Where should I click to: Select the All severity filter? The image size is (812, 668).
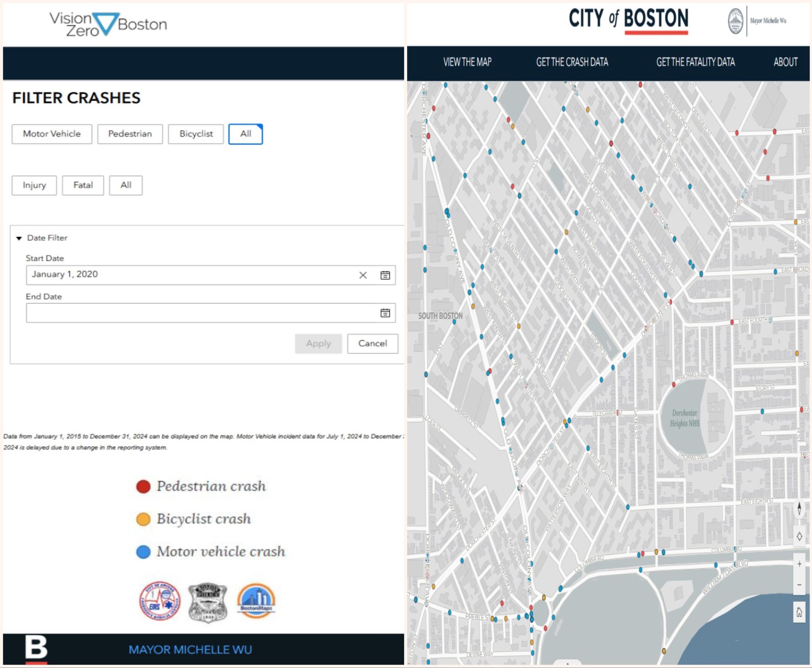(126, 185)
